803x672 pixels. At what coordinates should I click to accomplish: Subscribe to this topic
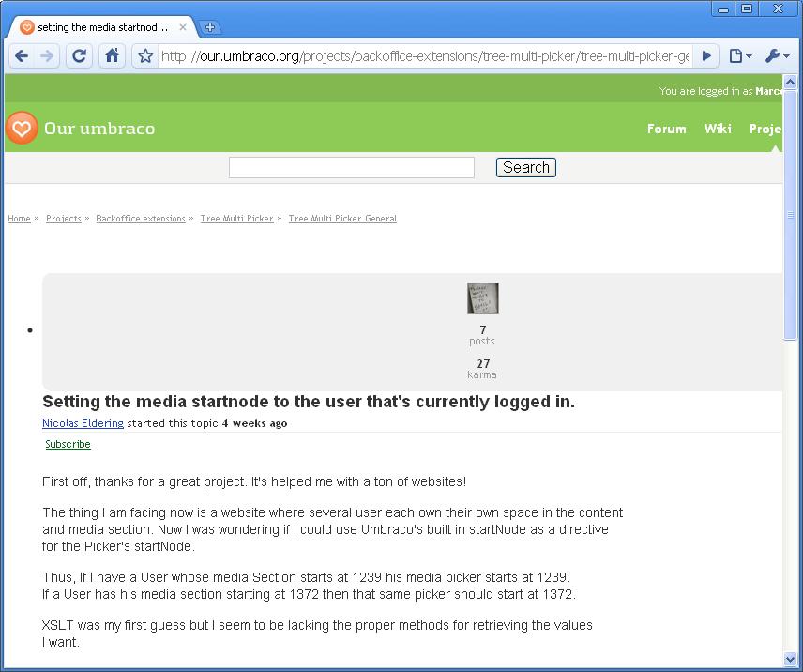[x=68, y=444]
